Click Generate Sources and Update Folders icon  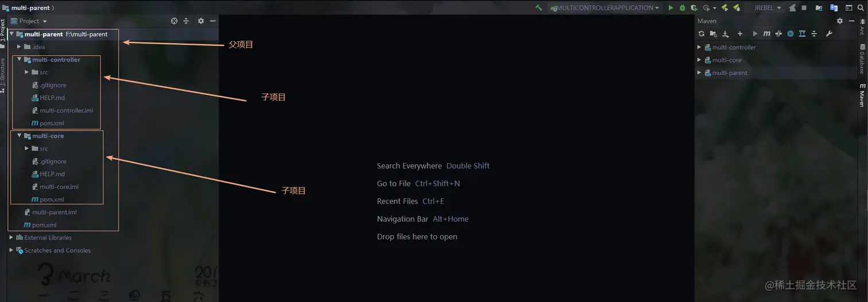713,34
